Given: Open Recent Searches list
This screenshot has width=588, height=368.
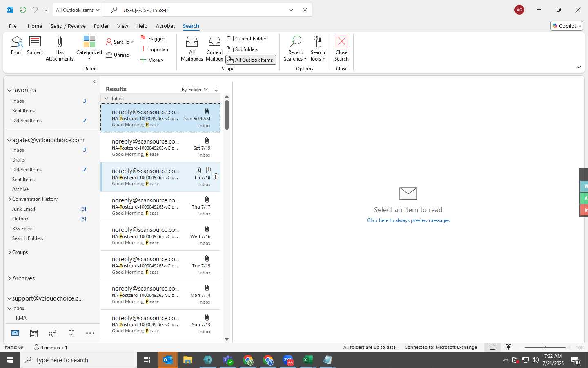Looking at the screenshot, I should pyautogui.click(x=295, y=48).
